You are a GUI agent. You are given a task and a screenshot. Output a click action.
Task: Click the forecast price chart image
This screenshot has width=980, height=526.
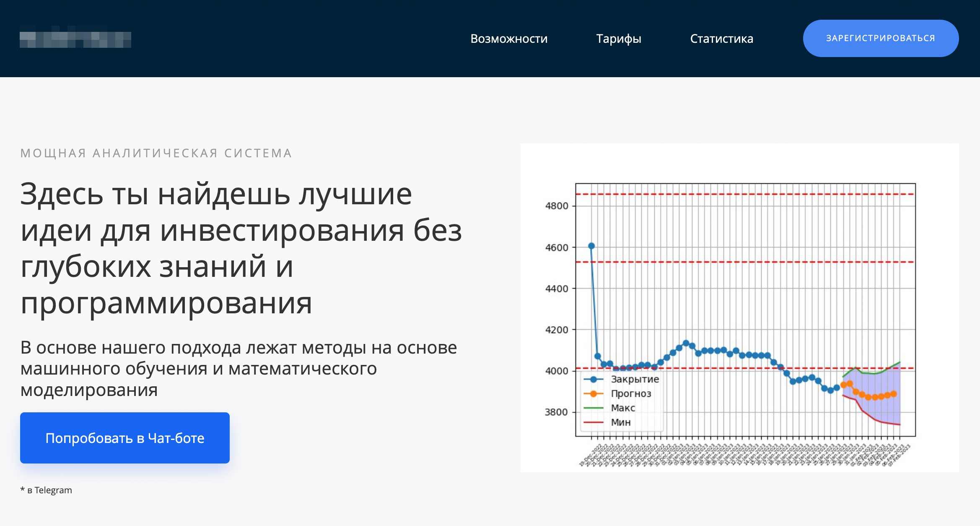(x=739, y=308)
